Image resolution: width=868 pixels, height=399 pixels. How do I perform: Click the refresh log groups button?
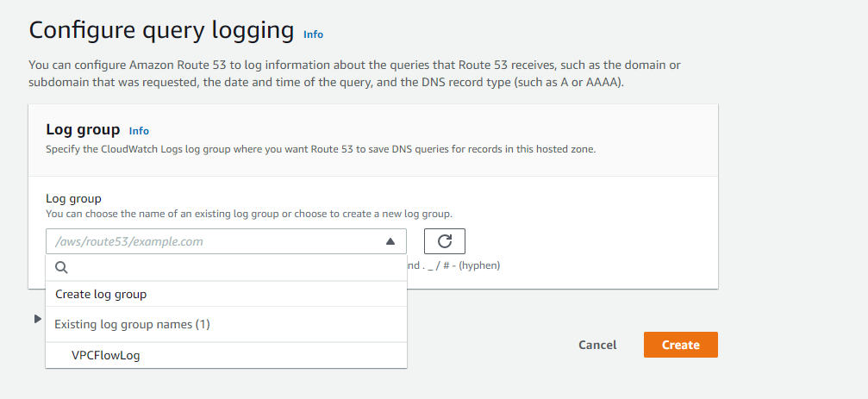pyautogui.click(x=445, y=241)
